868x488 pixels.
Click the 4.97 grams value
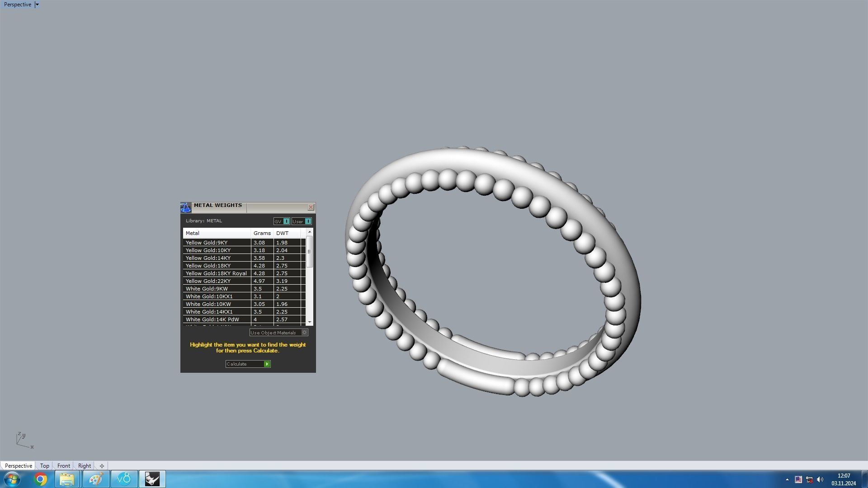coord(259,281)
